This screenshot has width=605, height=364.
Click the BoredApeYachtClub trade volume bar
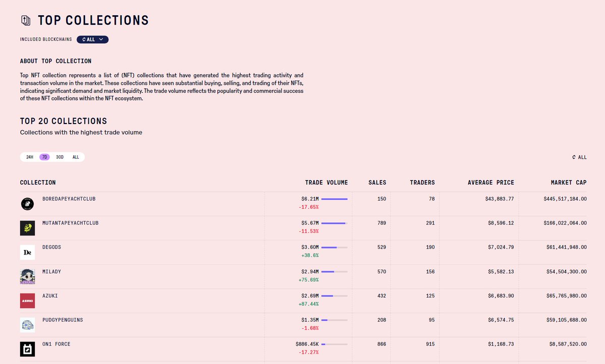[335, 199]
